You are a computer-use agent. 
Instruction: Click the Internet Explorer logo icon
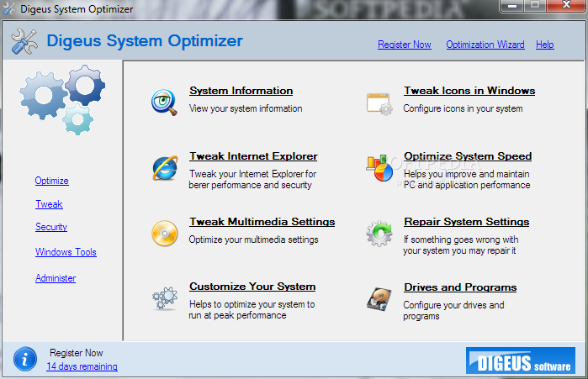coord(165,168)
